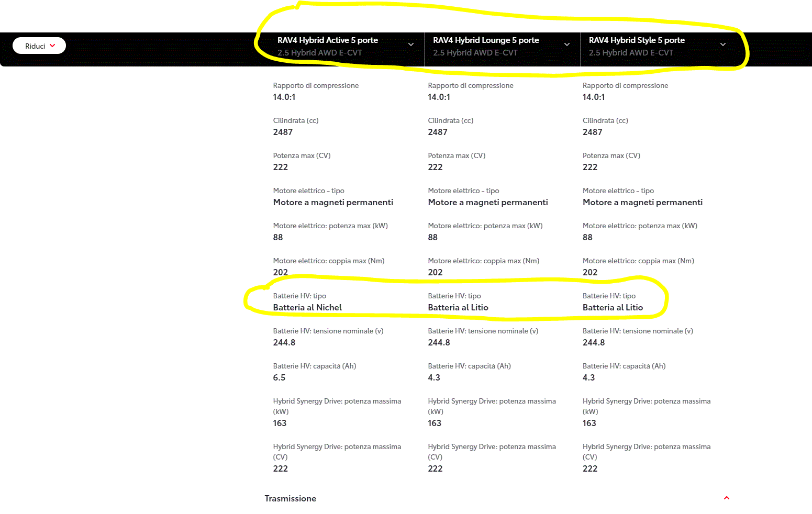The width and height of the screenshot is (812, 514).
Task: Select torque value "202" in Active column
Action: coord(281,273)
